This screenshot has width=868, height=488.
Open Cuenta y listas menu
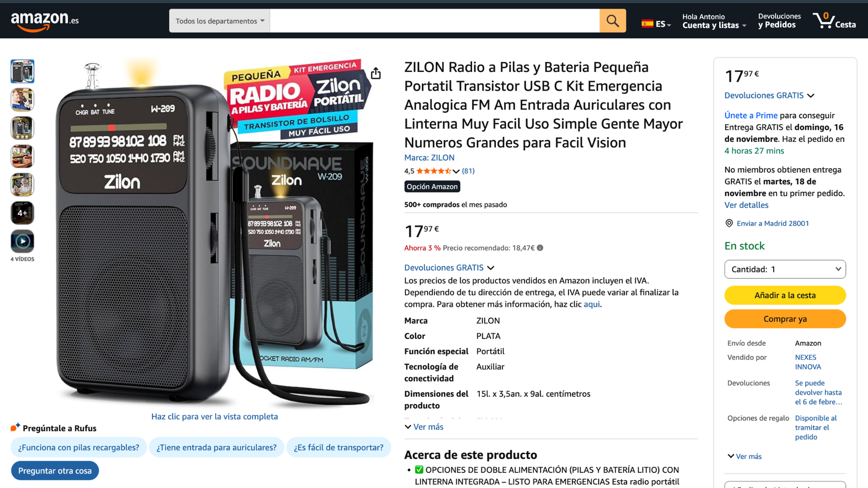(714, 21)
